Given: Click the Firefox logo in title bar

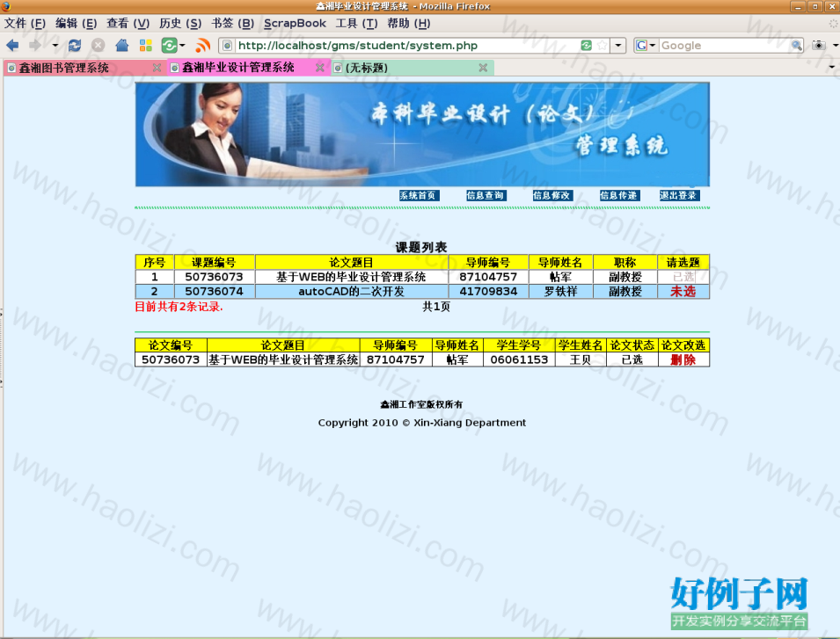Looking at the screenshot, I should point(6,6).
